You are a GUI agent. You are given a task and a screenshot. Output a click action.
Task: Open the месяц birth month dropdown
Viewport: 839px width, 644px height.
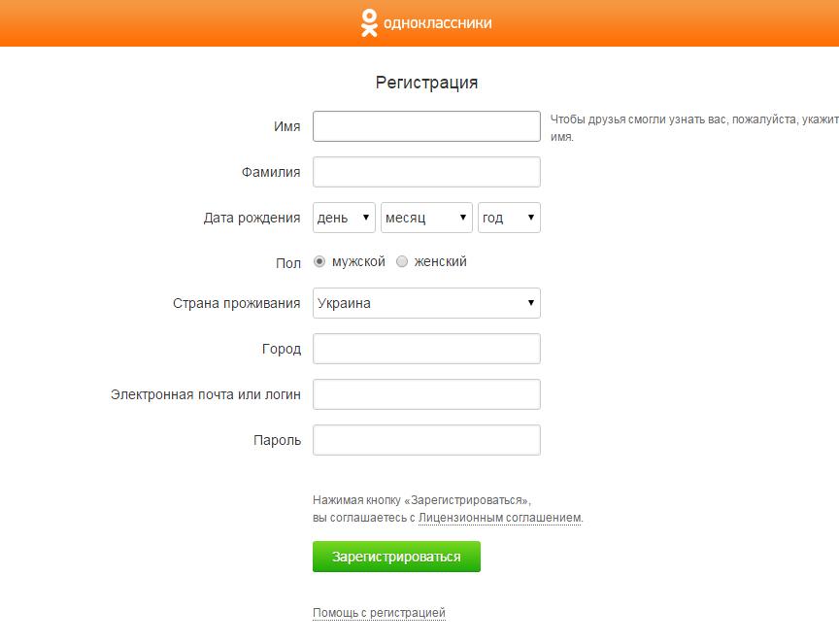click(426, 218)
